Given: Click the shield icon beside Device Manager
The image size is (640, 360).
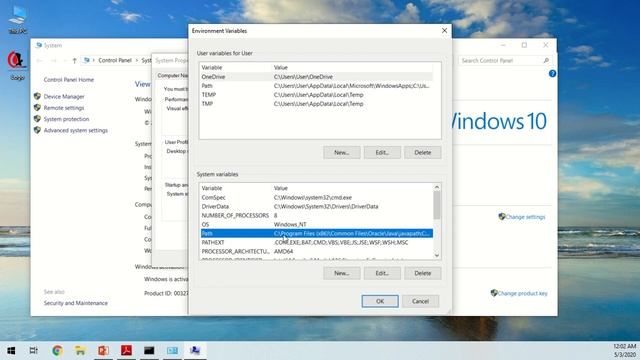Looking at the screenshot, I should tap(37, 96).
